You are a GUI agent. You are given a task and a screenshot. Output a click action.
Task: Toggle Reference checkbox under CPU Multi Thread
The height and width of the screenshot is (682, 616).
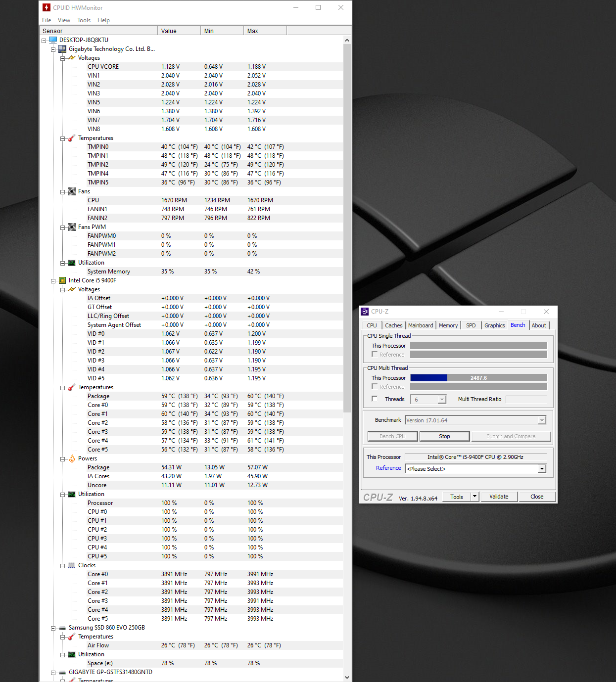click(375, 387)
